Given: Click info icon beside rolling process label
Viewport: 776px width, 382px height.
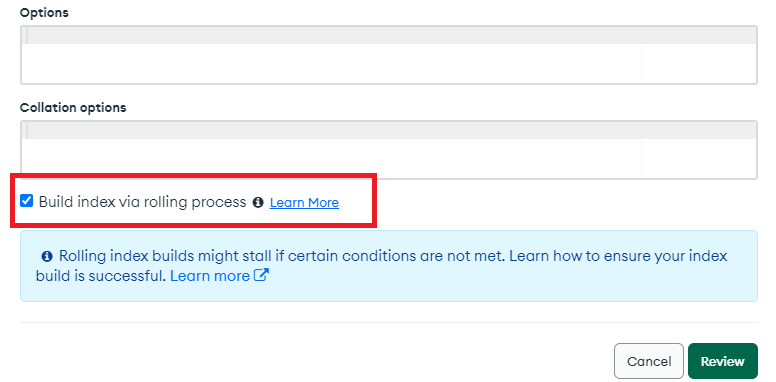Looking at the screenshot, I should click(258, 202).
